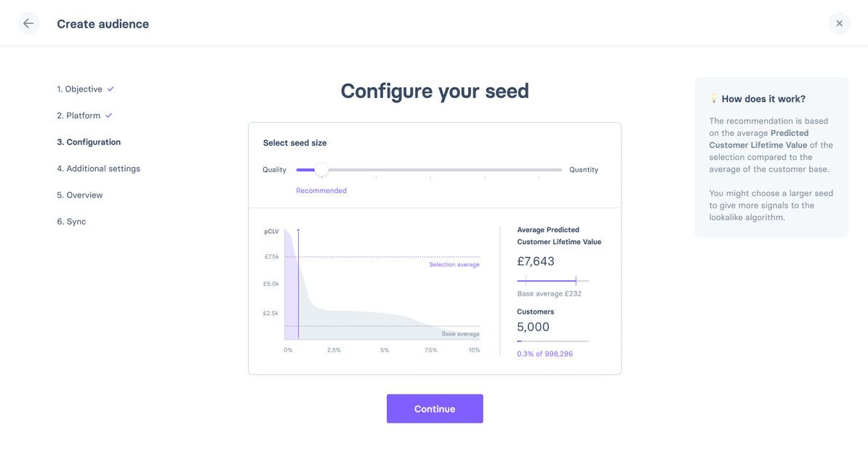Click the back arrow icon
The width and height of the screenshot is (868, 467).
[x=28, y=23]
